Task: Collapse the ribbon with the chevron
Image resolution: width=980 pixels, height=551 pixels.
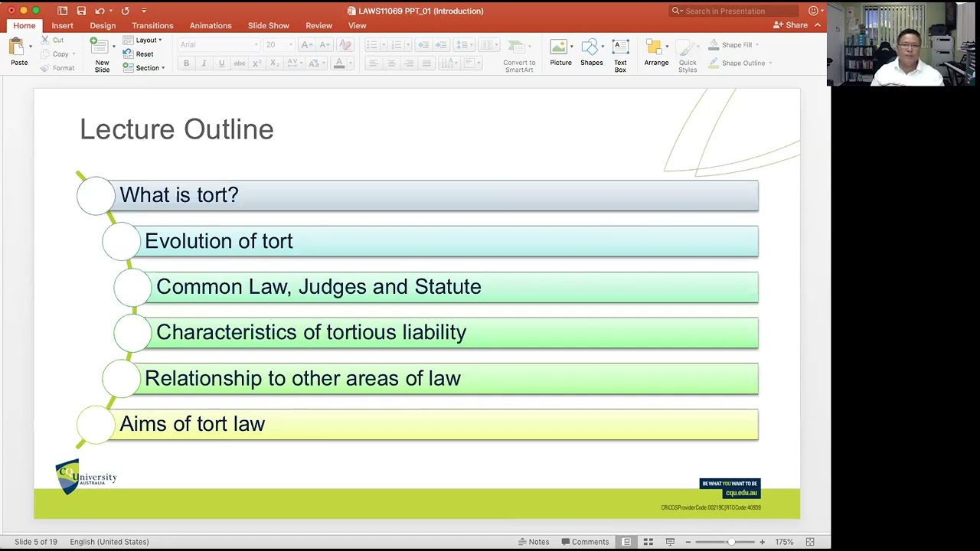Action: 818,25
